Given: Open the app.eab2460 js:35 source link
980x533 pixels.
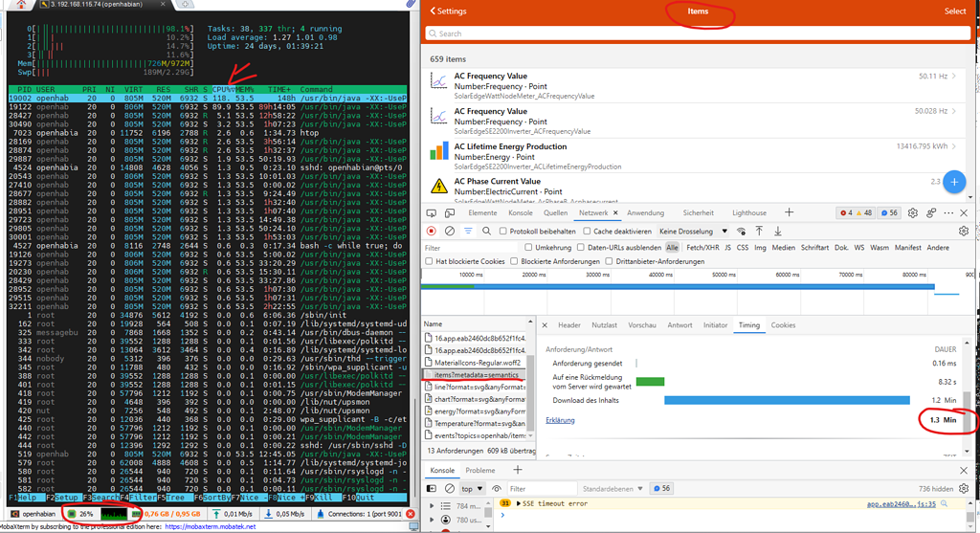Looking at the screenshot, I should (x=902, y=503).
